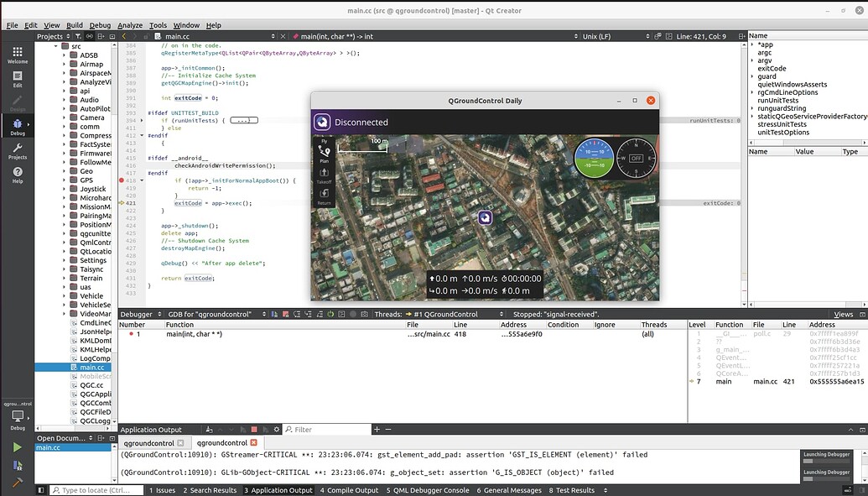Open the Views menu in the Debugger pane

(x=844, y=314)
